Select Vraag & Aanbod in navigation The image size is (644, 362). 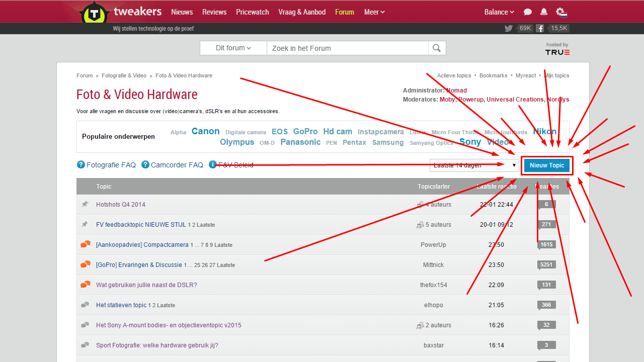coord(302,12)
